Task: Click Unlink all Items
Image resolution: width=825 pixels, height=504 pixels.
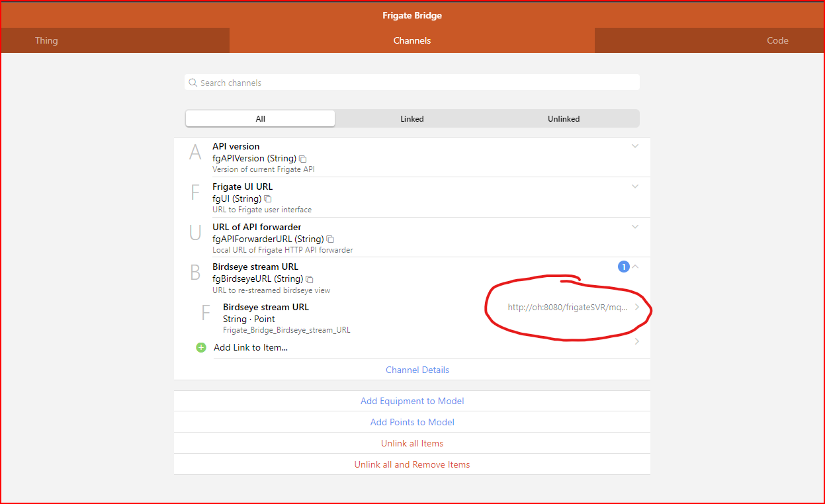Action: [x=412, y=443]
